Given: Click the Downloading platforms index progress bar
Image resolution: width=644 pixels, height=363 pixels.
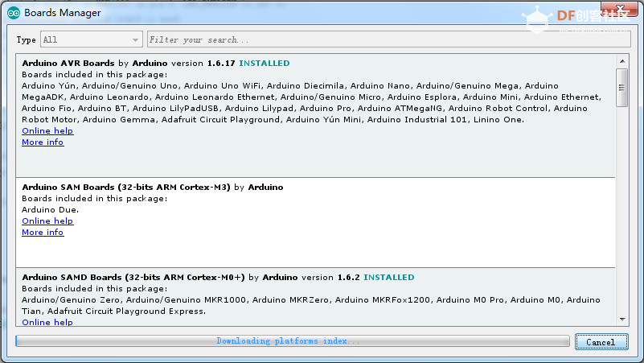Looking at the screenshot, I should [x=293, y=340].
